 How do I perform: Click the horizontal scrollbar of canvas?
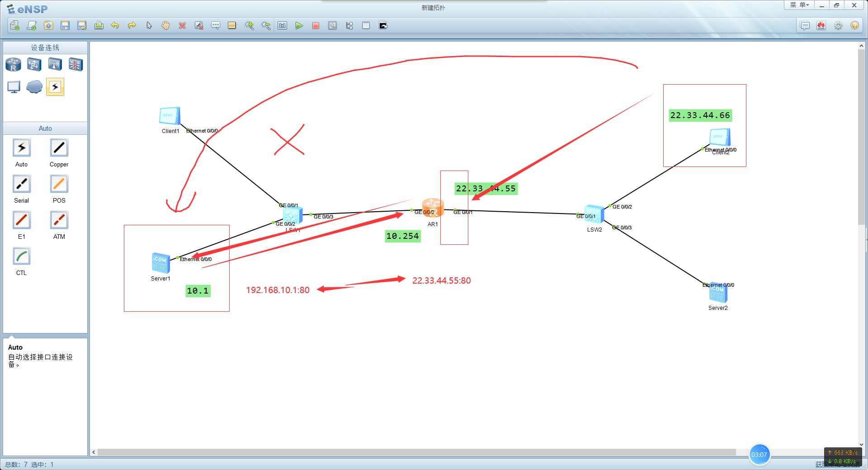click(x=416, y=452)
